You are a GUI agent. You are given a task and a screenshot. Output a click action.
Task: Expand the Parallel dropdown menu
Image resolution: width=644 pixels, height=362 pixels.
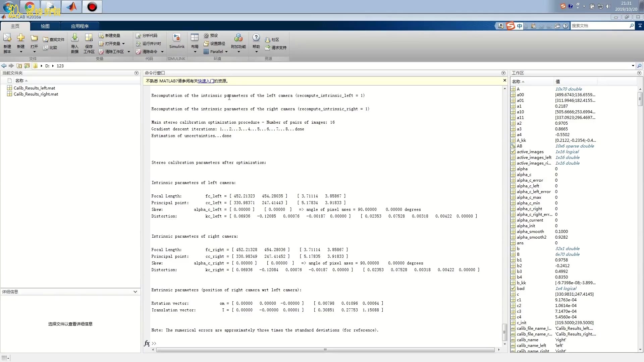pos(226,52)
